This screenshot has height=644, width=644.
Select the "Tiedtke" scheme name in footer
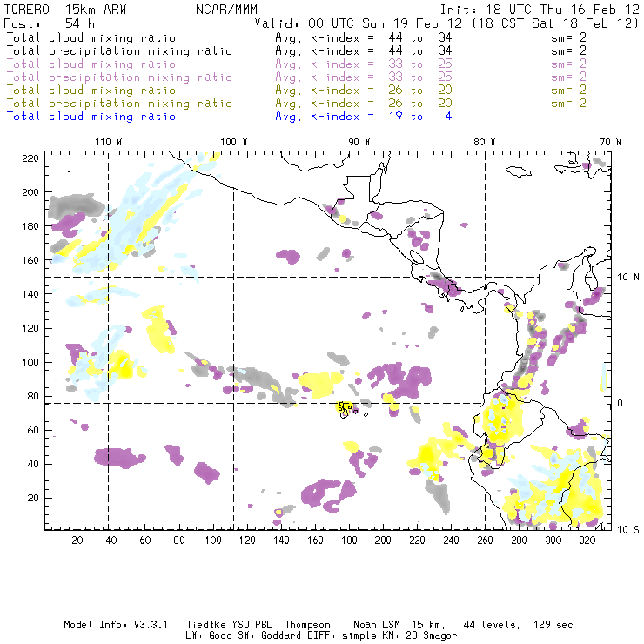pyautogui.click(x=205, y=625)
